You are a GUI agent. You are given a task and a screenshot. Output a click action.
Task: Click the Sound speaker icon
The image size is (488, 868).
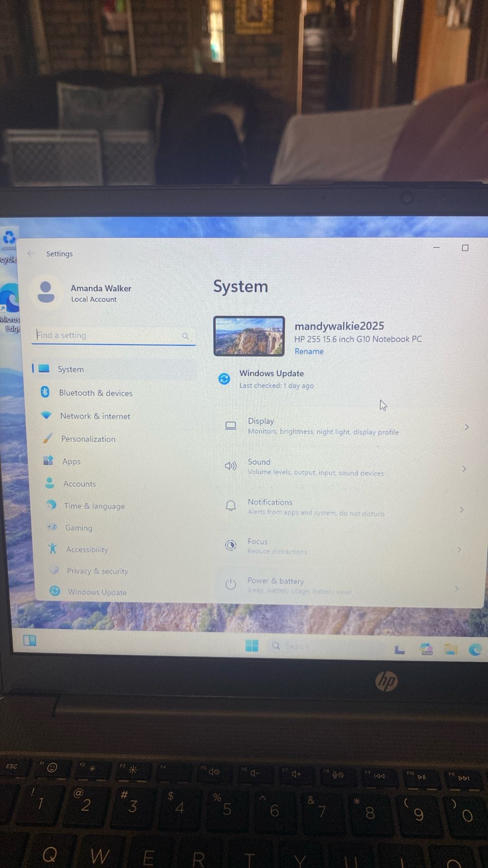(x=230, y=466)
